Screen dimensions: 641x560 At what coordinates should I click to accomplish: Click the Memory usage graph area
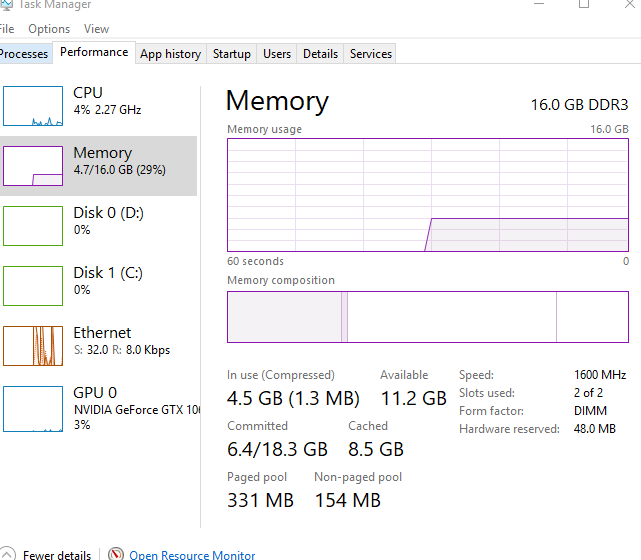(x=427, y=195)
